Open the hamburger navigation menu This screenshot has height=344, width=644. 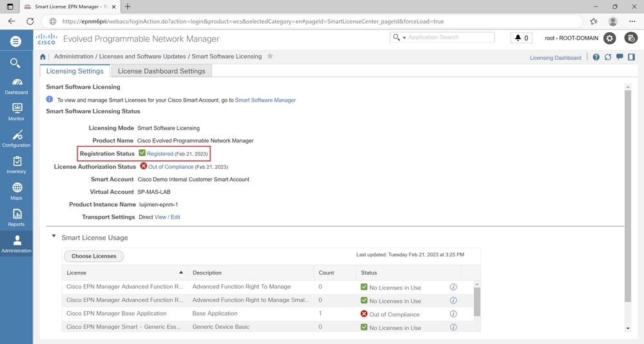point(15,41)
